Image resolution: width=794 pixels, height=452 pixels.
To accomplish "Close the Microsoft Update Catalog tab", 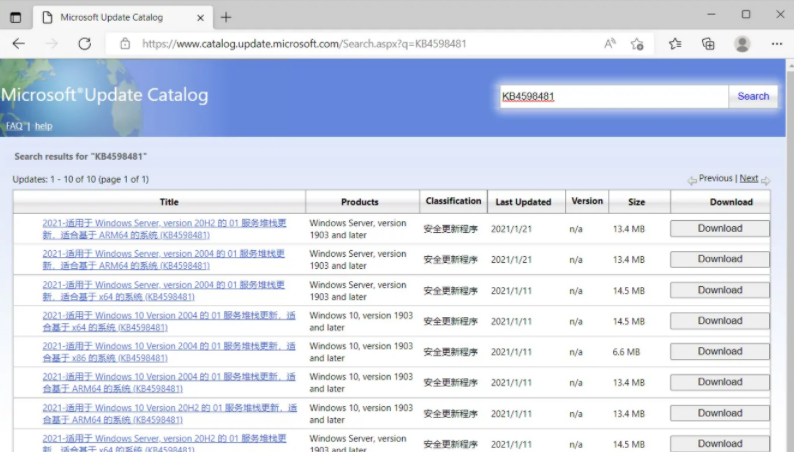I will tap(201, 18).
